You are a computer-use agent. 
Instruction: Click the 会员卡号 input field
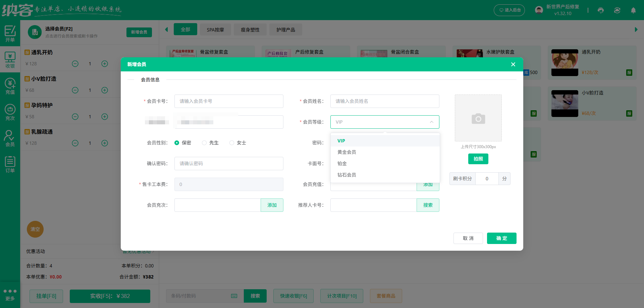click(x=228, y=101)
